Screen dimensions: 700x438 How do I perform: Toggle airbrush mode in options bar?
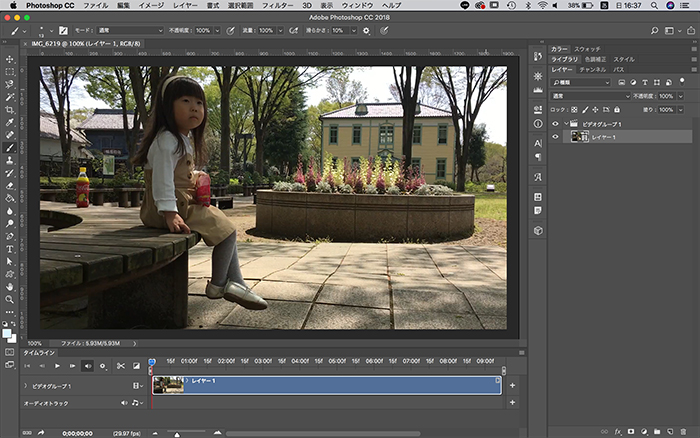(293, 31)
